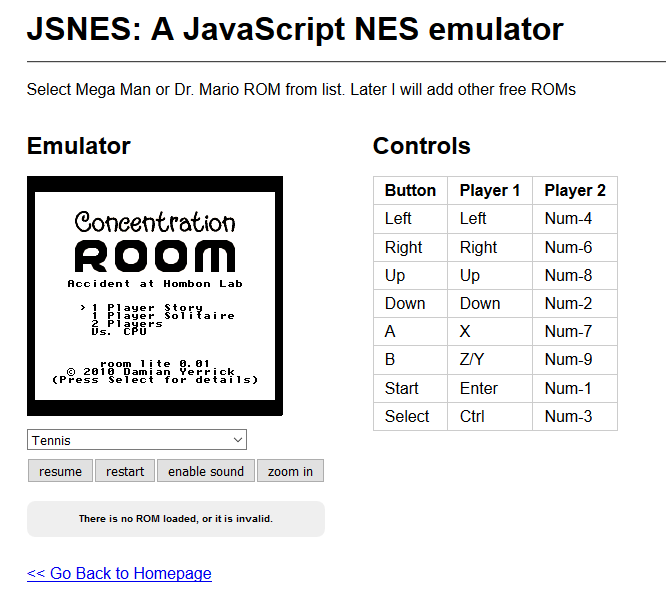Screen dimensions: 666x604
Task: Click '2 Players' in the game screen
Action: click(x=127, y=324)
